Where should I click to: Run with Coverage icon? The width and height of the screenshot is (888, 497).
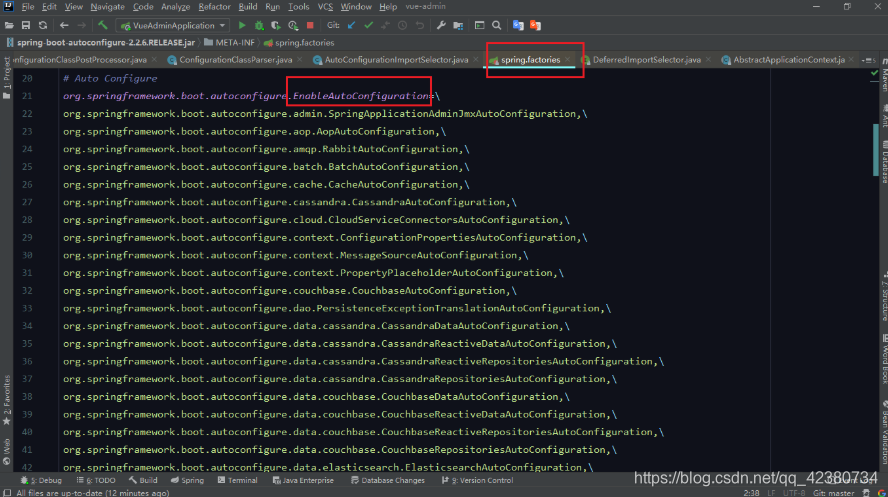pos(276,25)
